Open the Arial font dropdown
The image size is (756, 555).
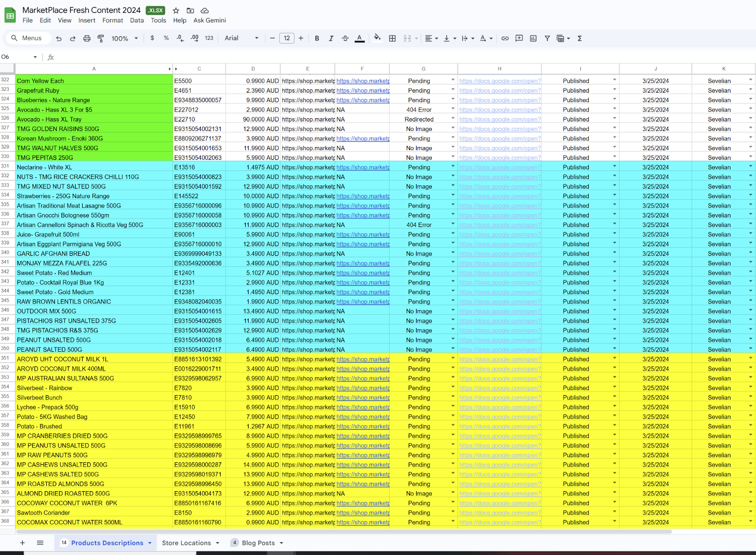242,38
